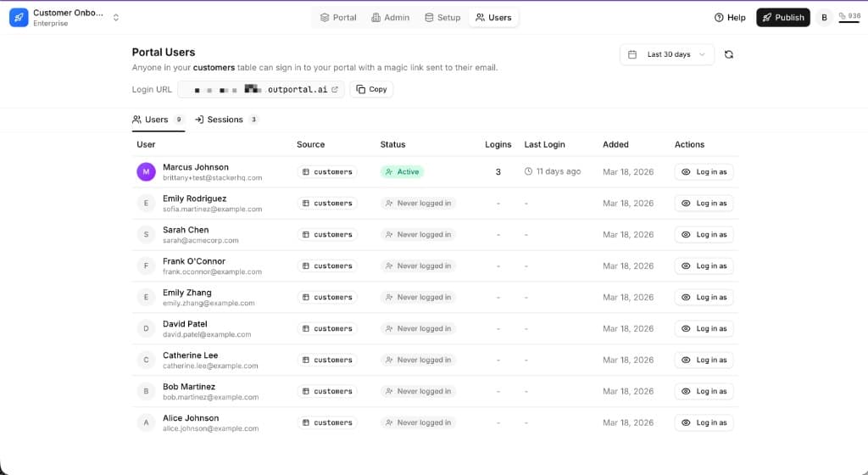The height and width of the screenshot is (475, 868).
Task: Click the login count 3 for Marcus Johnson
Action: click(498, 171)
